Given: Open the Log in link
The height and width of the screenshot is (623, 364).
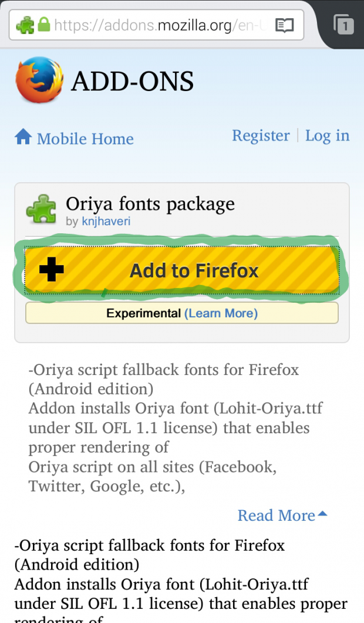Looking at the screenshot, I should (327, 136).
